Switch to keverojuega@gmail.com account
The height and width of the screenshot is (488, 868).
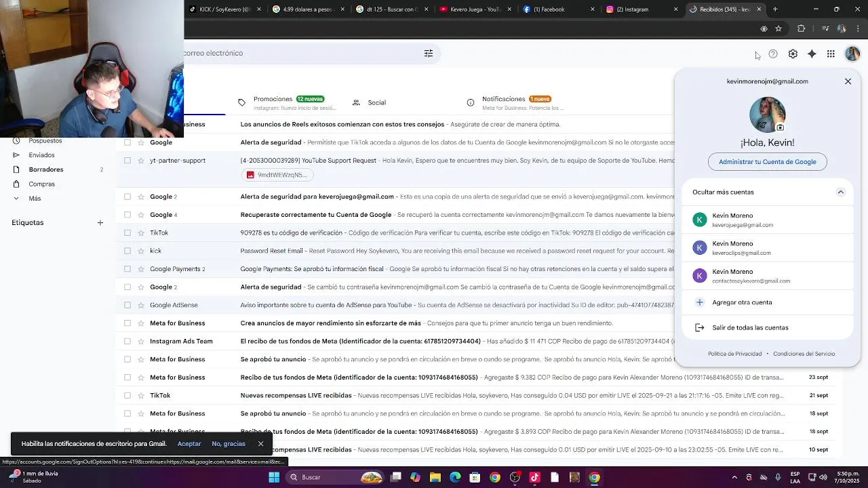tap(767, 220)
